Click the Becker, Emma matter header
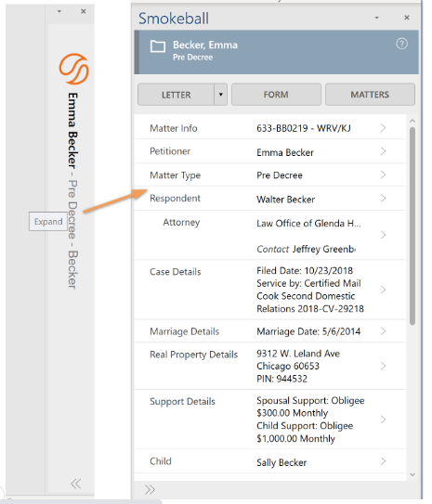 (276, 52)
